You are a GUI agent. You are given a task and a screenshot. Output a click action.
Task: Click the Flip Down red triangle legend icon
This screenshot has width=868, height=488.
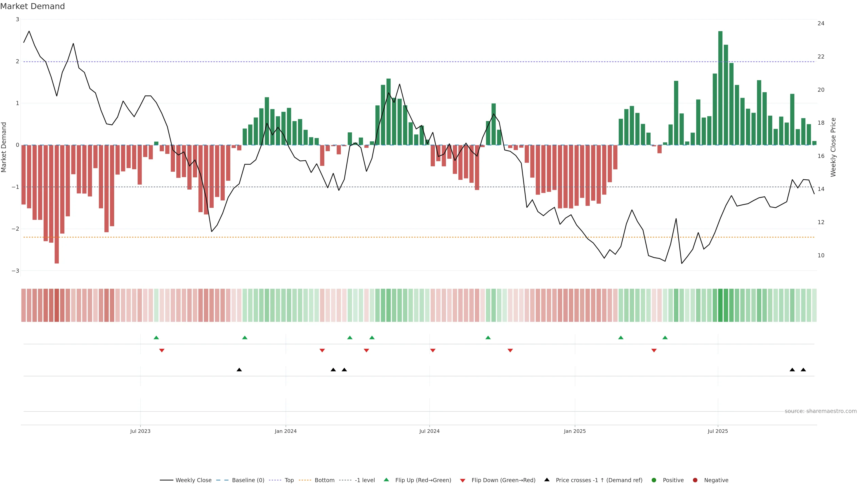click(463, 480)
